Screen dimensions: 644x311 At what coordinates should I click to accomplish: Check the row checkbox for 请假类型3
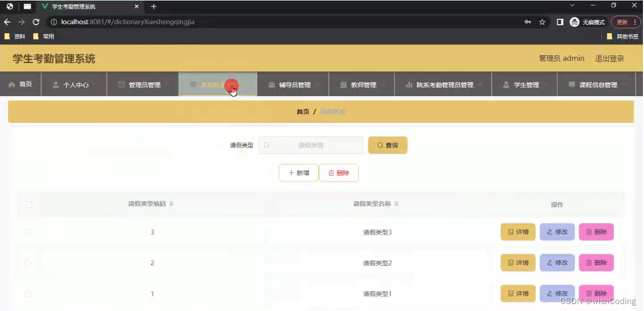(x=28, y=232)
